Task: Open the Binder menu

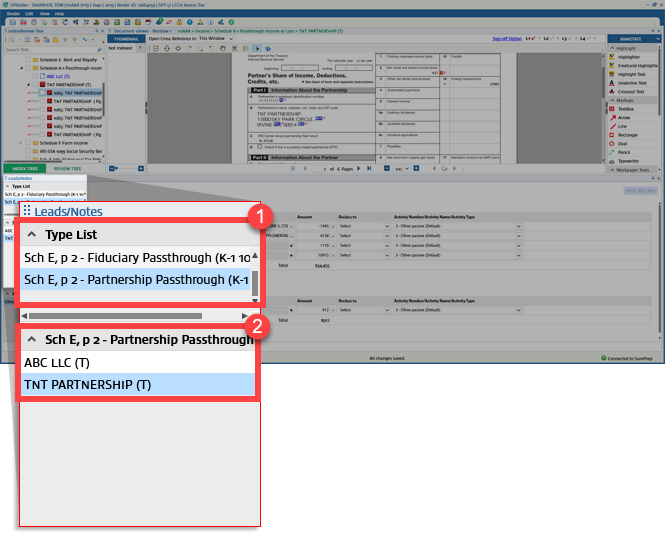Action: point(14,13)
